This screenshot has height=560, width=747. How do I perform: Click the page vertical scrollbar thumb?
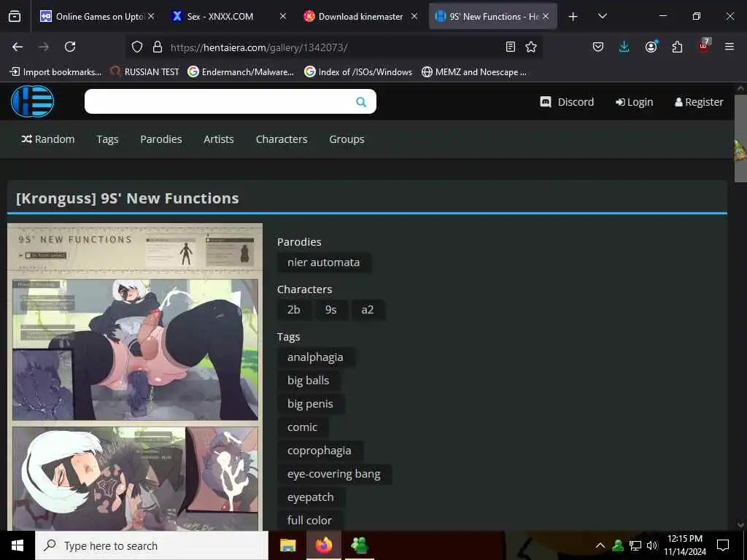[x=740, y=138]
